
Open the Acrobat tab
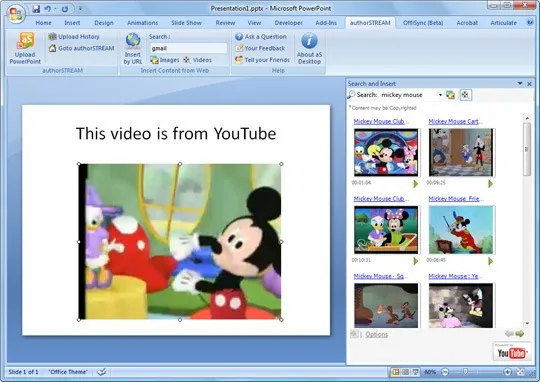tap(467, 23)
